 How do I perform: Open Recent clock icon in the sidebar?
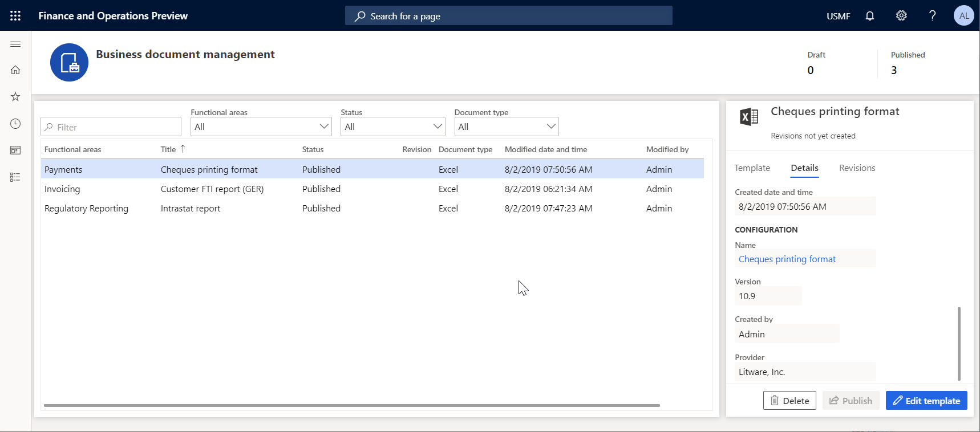point(15,124)
